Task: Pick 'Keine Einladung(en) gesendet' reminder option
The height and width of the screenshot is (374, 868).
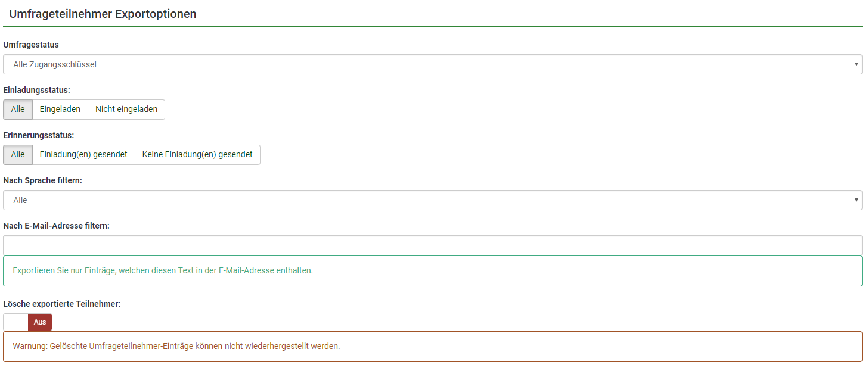Action: 197,155
